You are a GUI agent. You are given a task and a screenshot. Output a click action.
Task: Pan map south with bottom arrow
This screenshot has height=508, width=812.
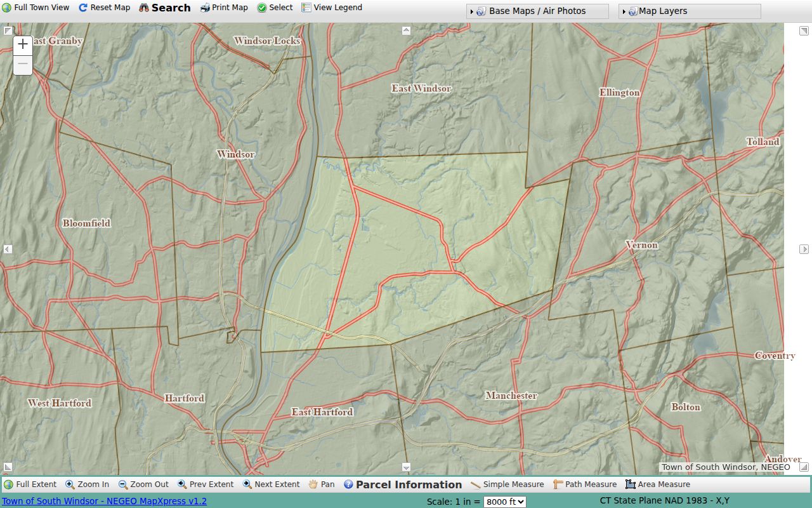pyautogui.click(x=407, y=467)
